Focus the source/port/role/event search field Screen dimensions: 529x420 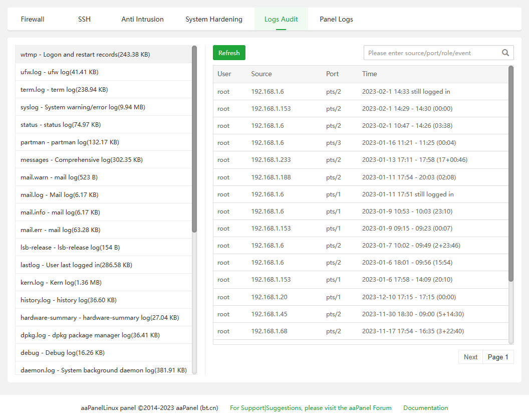432,53
